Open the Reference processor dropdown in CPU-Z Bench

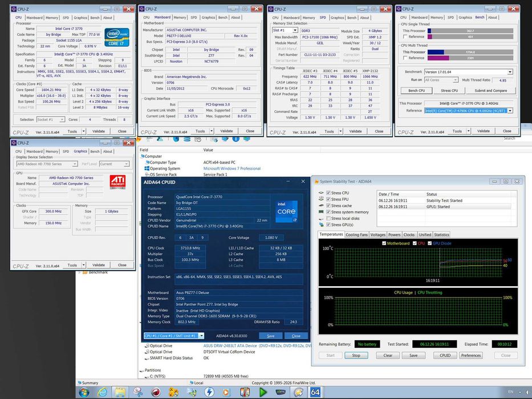[510, 111]
